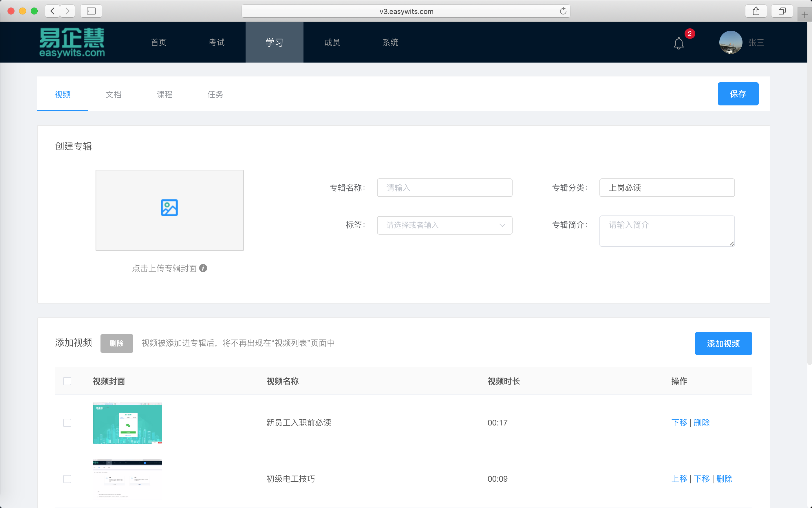
Task: Click the 00:17 duration cell
Action: click(x=498, y=423)
